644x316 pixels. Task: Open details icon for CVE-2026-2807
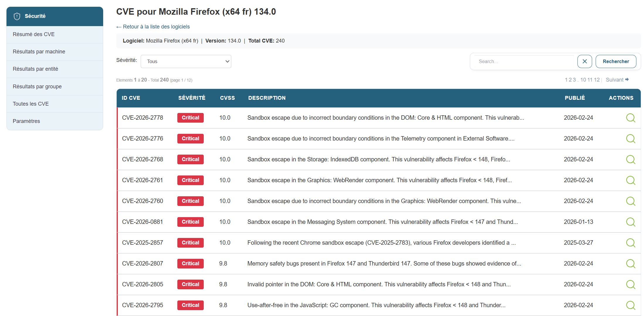click(630, 264)
